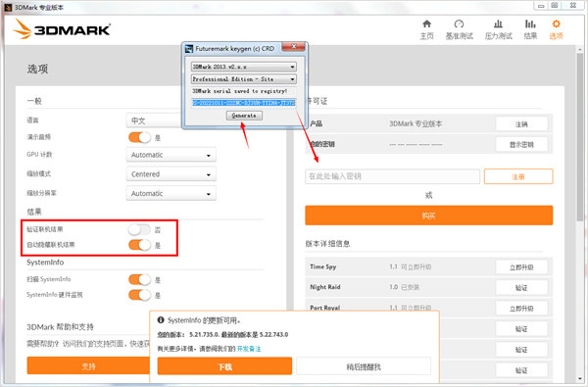Open the 缩放模式 Centered dropdown
The width and height of the screenshot is (588, 387).
tap(171, 174)
